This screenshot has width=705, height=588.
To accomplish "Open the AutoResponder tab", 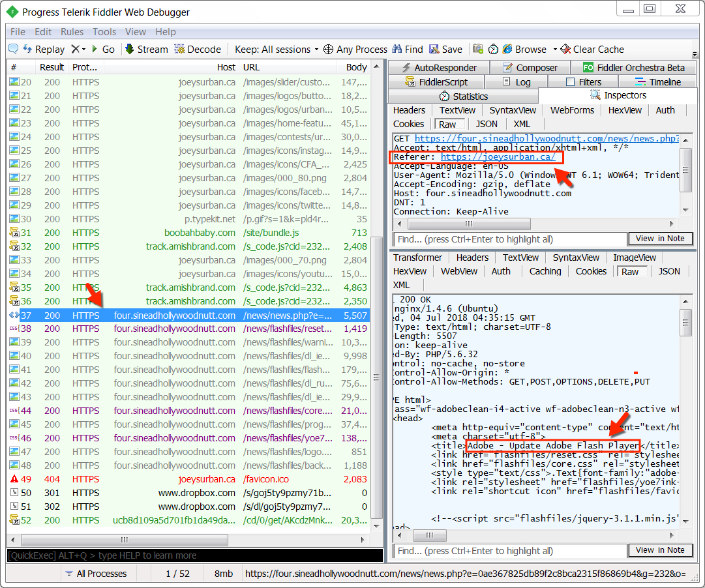I will tap(439, 68).
